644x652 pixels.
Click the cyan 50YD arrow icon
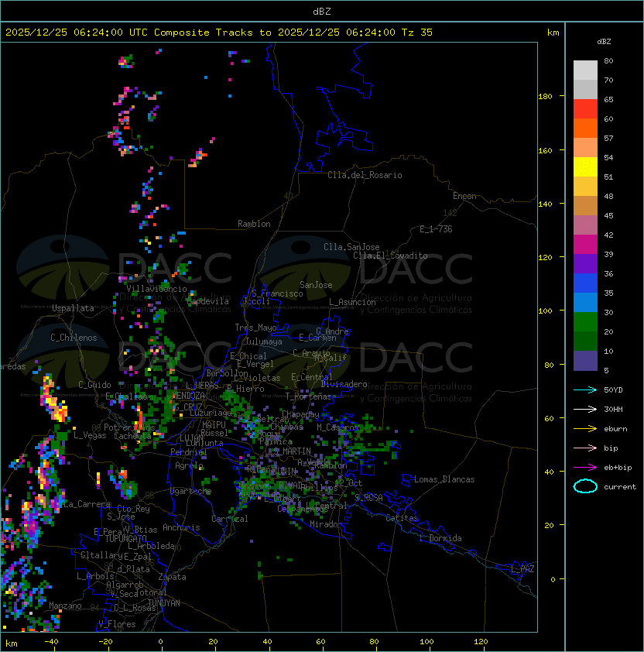tap(585, 389)
